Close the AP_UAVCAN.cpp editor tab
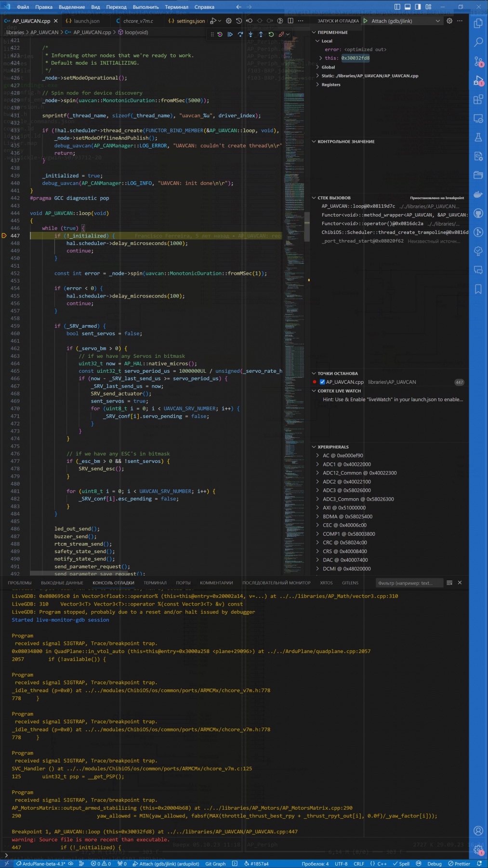Viewport: 488px width, 868px height. coord(56,21)
